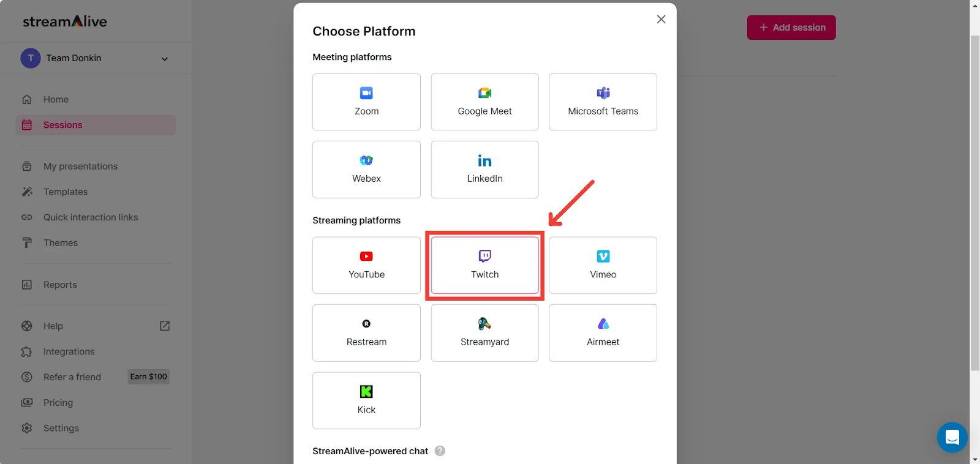The width and height of the screenshot is (980, 464).
Task: Click the Sessions calendar icon
Action: click(x=27, y=125)
